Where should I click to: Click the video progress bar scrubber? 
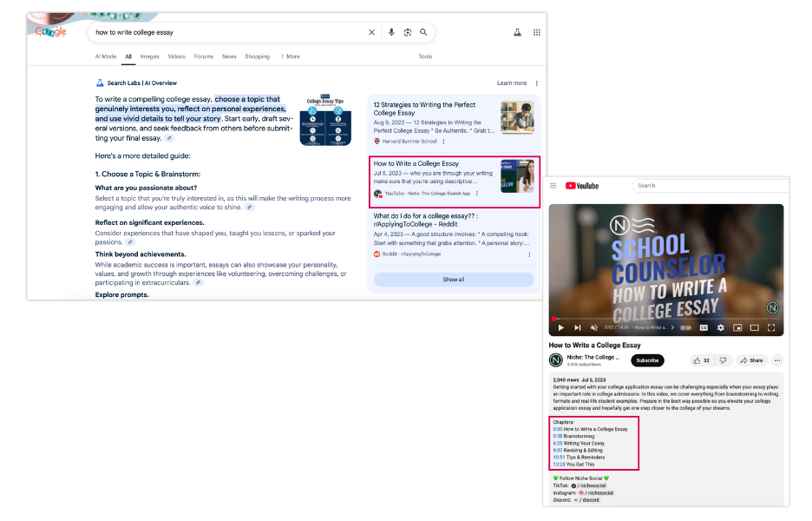click(x=553, y=319)
